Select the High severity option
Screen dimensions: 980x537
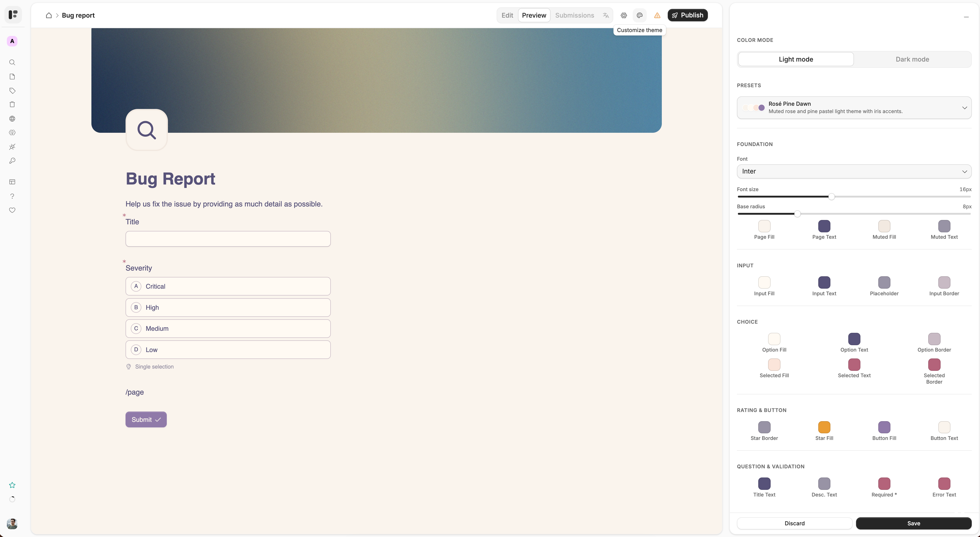coord(228,307)
